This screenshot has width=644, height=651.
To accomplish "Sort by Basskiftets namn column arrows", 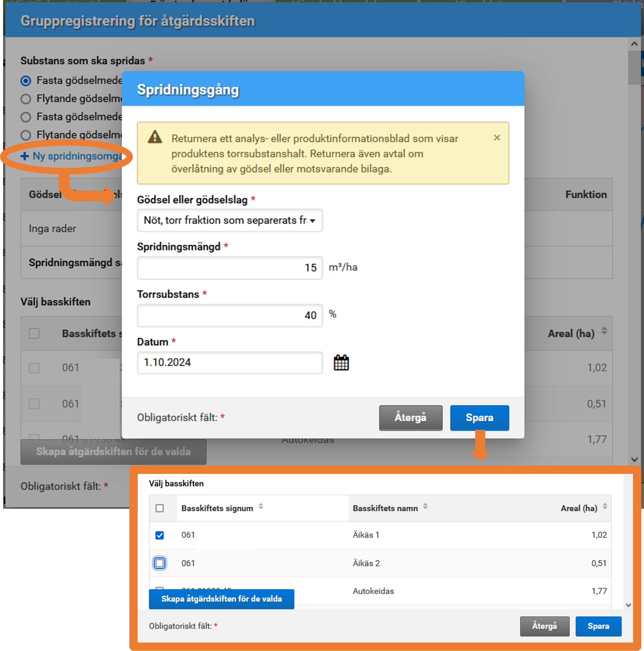I will tap(425, 506).
